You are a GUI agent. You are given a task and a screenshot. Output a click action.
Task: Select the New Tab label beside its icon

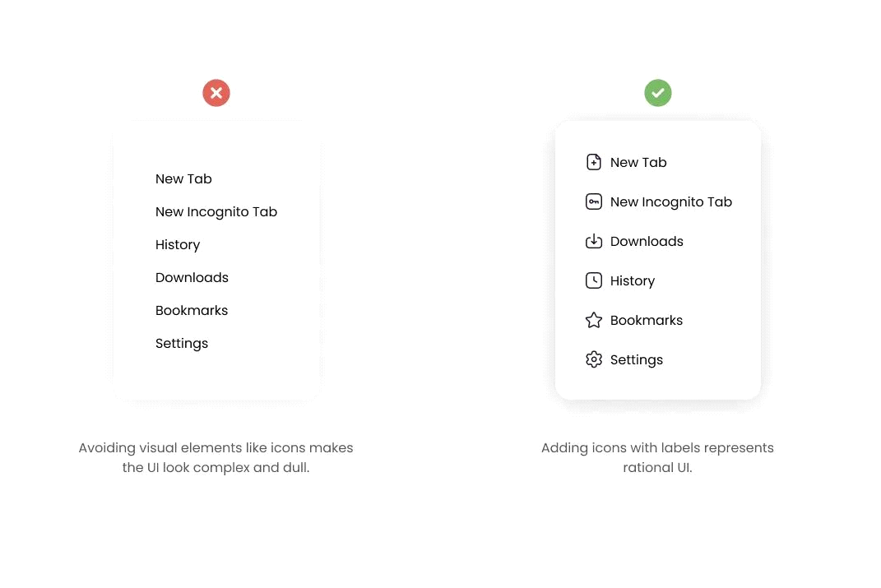click(x=638, y=162)
